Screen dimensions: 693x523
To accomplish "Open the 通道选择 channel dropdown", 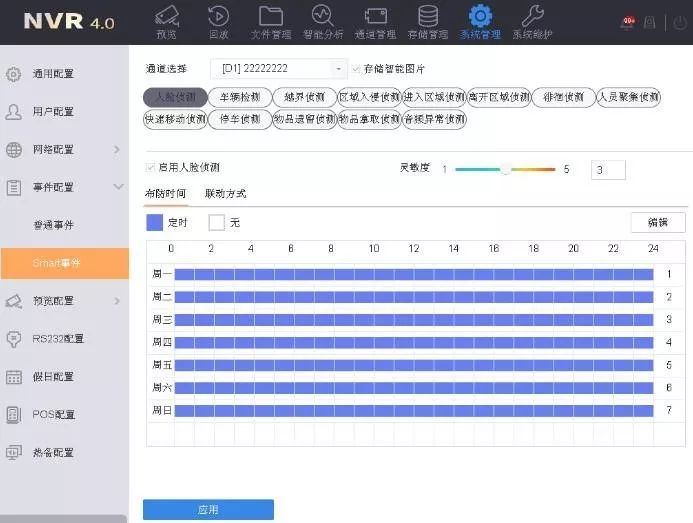I will (277, 69).
